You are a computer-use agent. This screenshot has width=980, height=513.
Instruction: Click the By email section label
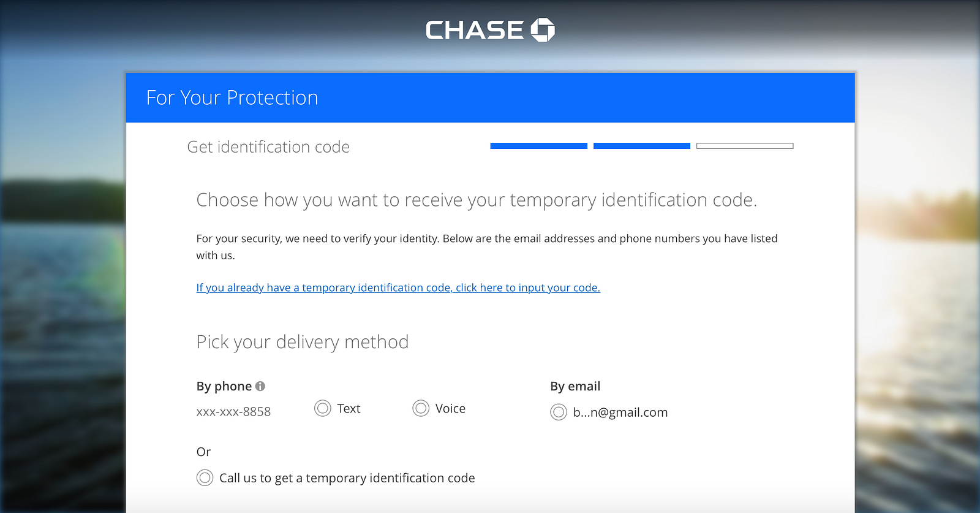click(x=575, y=386)
